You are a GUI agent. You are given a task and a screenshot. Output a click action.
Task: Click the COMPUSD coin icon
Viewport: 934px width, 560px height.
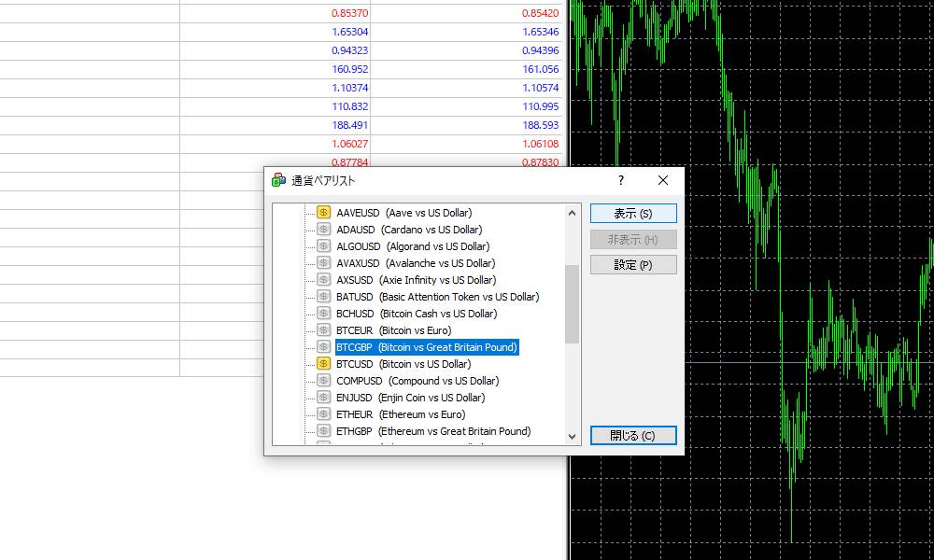pos(323,381)
